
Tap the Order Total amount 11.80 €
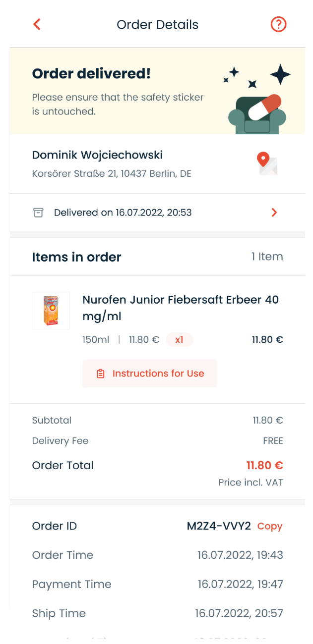pos(264,465)
